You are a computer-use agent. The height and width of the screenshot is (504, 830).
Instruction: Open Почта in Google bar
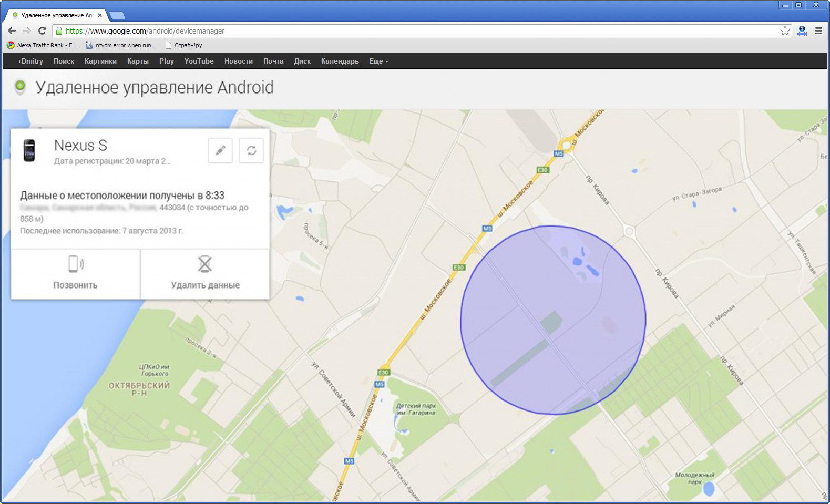[x=273, y=61]
